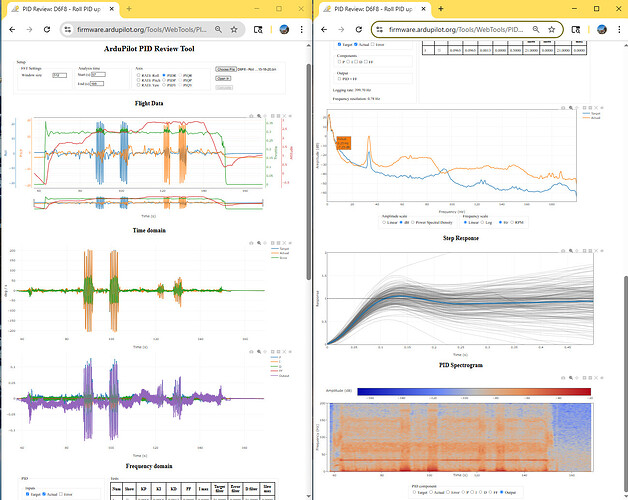Download Flight Data plot with camera icon

click(x=251, y=116)
